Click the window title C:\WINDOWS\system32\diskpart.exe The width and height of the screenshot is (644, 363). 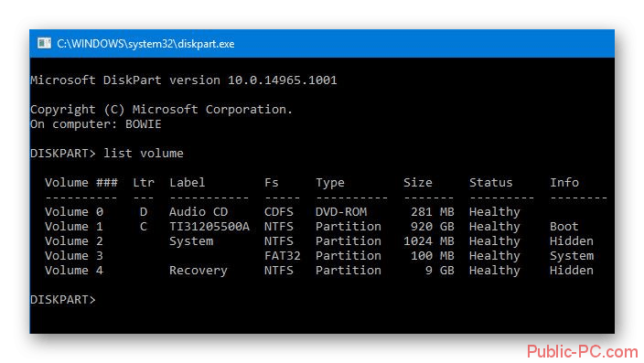145,44
